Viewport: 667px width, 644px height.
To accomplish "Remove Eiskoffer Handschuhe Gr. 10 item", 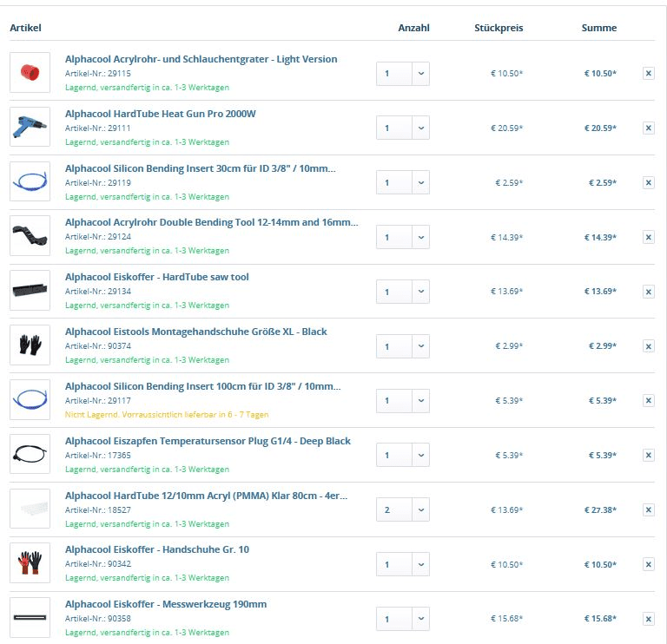I will pos(648,564).
